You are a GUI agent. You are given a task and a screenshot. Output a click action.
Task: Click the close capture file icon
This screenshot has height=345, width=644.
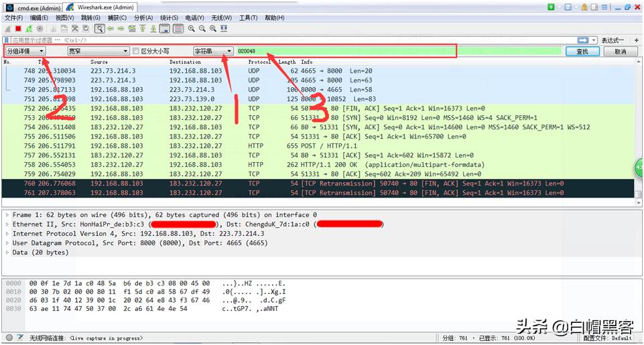pos(75,29)
